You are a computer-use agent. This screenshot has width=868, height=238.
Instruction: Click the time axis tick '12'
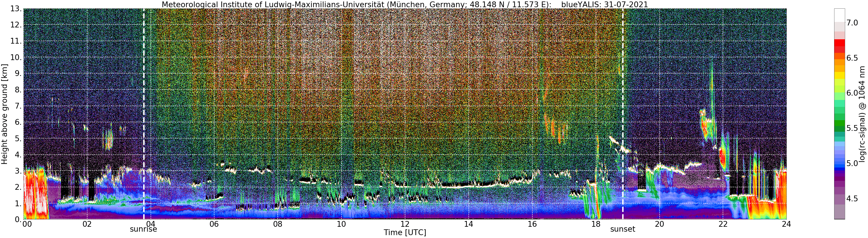click(405, 224)
